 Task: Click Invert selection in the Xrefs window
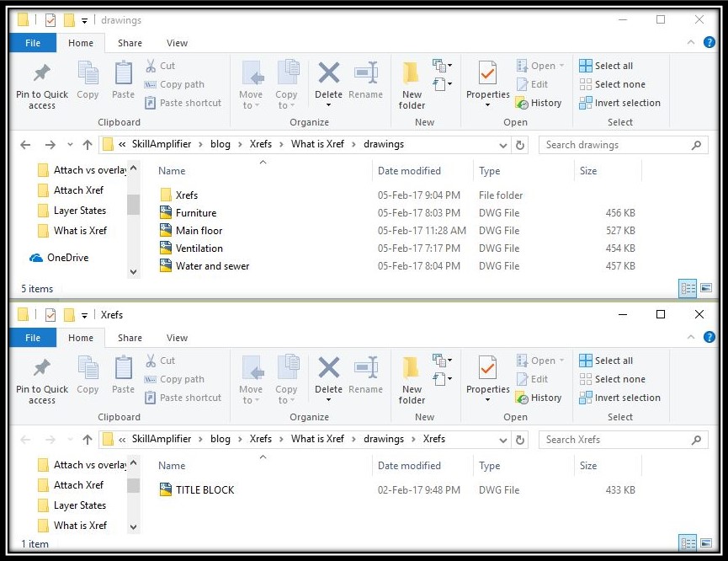619,398
